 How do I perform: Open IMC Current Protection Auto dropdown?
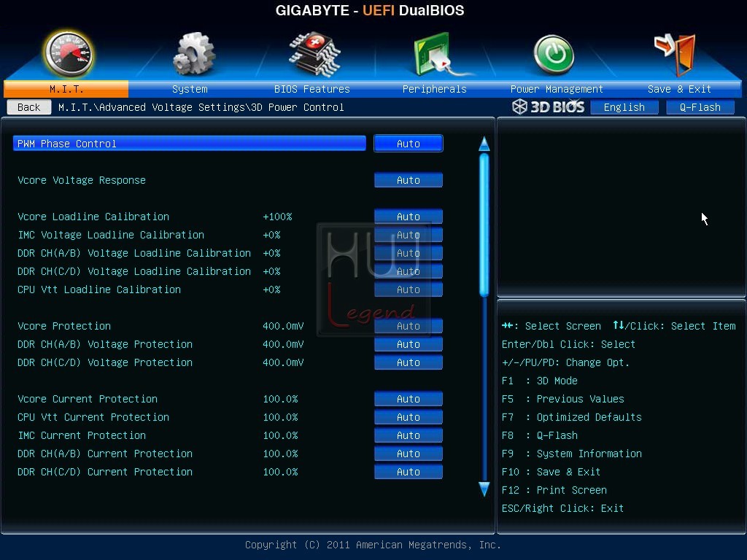click(409, 435)
